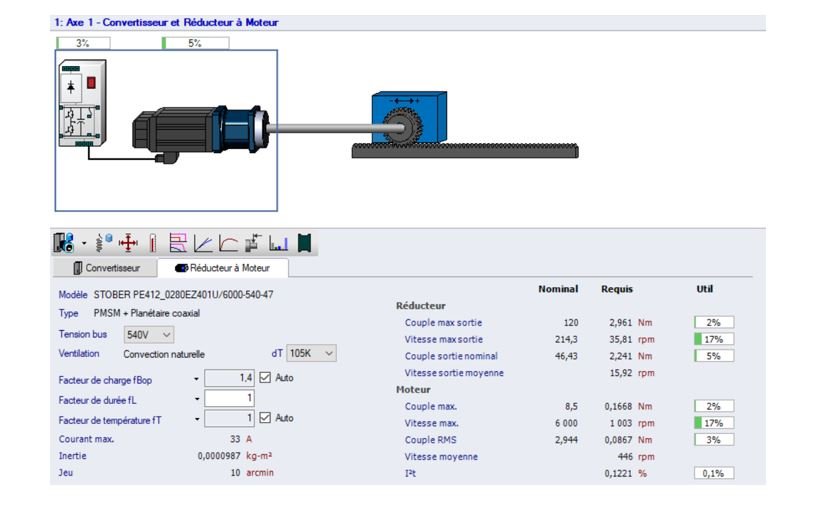Click the nominal motor speed 6 000

[x=566, y=423]
